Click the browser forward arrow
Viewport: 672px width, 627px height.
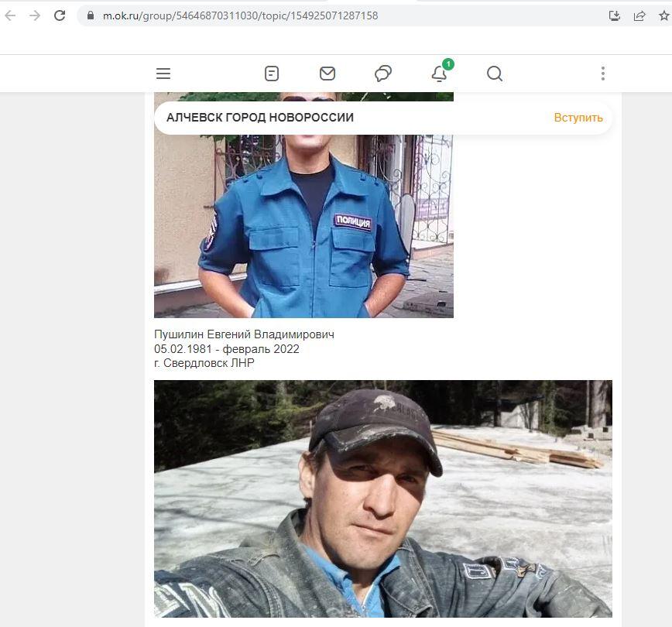coord(35,15)
